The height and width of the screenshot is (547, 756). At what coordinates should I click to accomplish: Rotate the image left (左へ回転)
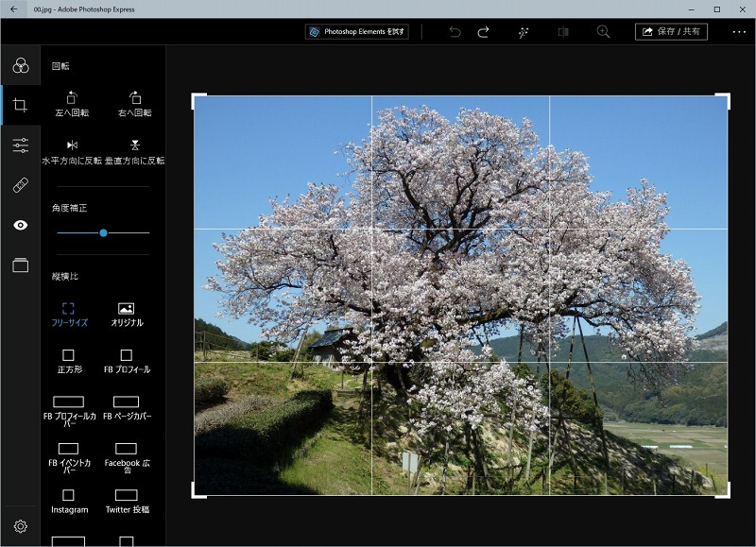point(72,104)
